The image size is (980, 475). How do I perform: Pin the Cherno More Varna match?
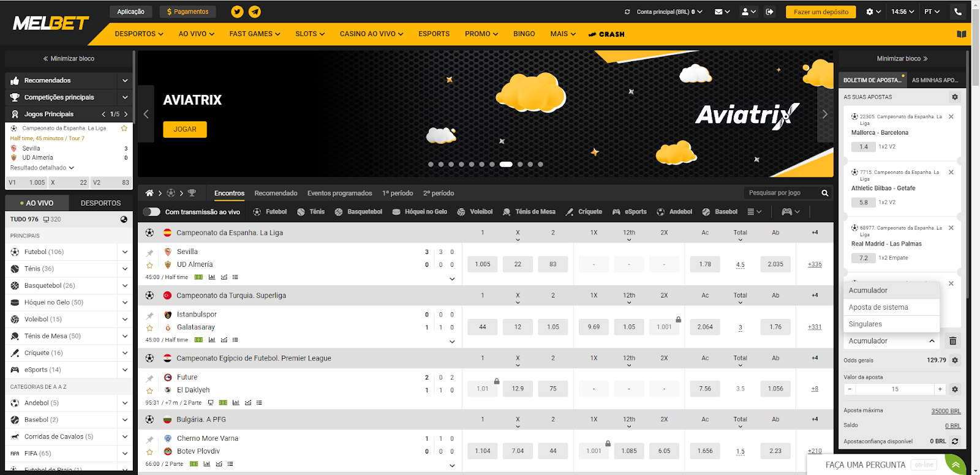click(x=149, y=439)
